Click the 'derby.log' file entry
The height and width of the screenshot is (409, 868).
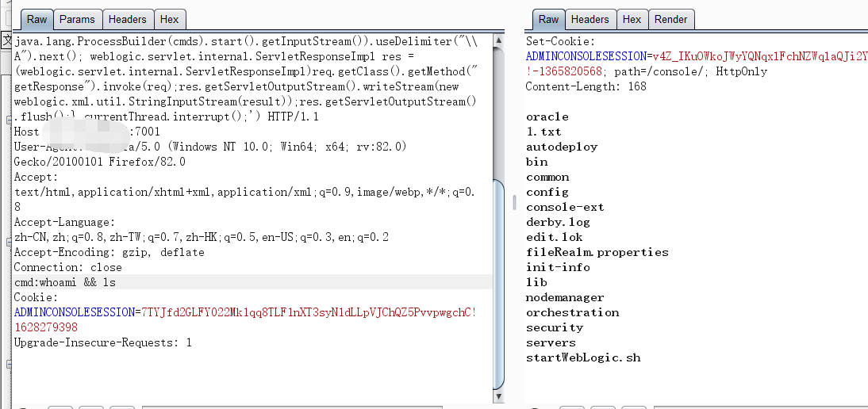click(x=558, y=222)
